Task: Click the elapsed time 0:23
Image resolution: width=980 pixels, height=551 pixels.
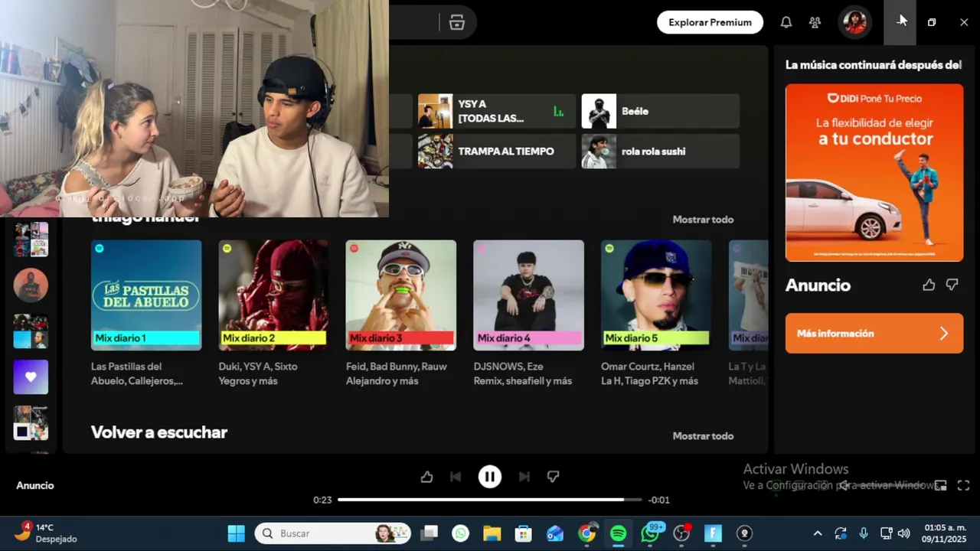Action: pos(322,500)
